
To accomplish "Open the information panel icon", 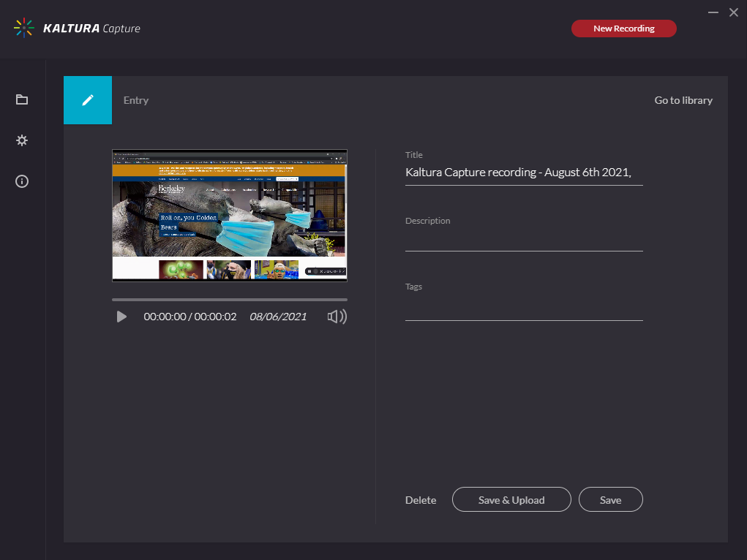I will (21, 181).
